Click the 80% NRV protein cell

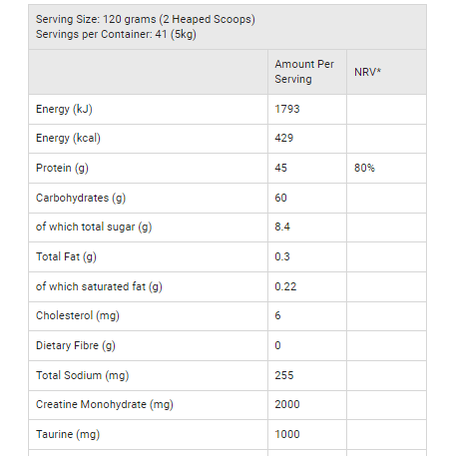[x=364, y=168]
